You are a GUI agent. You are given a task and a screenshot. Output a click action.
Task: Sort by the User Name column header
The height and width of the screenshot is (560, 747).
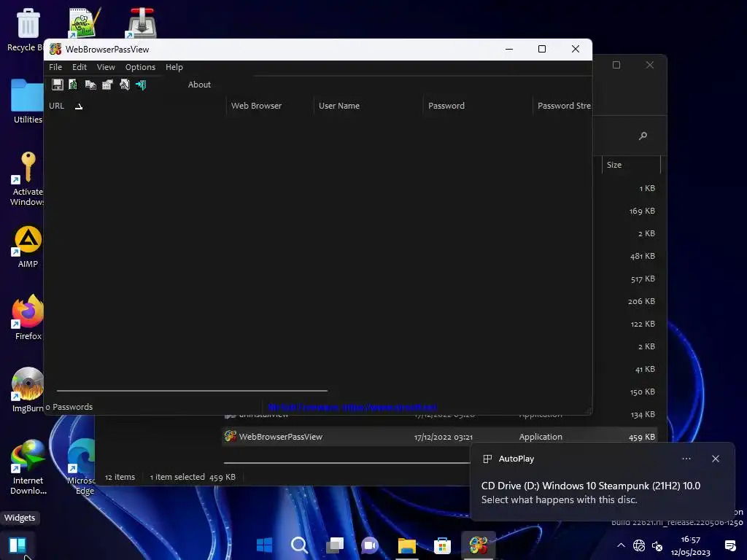coord(368,106)
